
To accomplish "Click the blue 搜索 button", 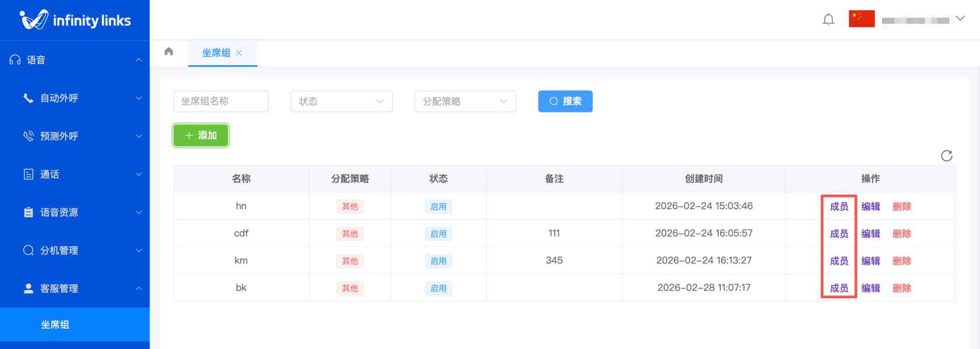I will [565, 101].
